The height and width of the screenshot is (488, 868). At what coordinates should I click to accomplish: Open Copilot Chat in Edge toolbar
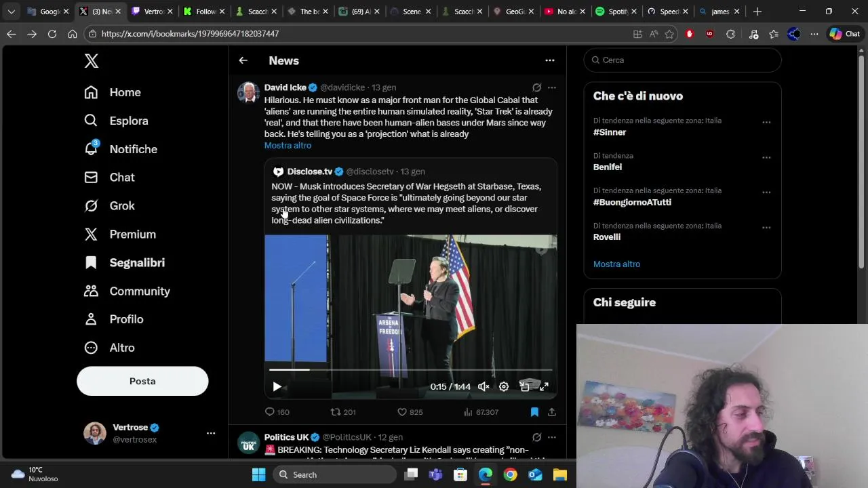(x=845, y=34)
